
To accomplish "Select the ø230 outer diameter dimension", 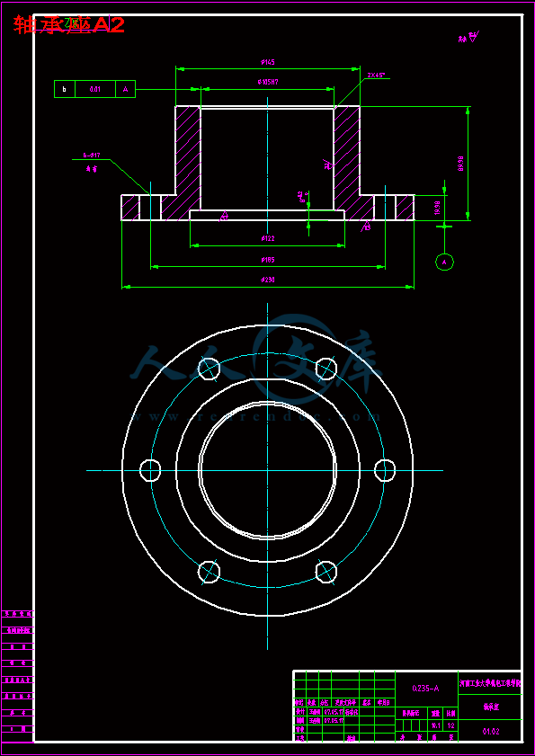I will [268, 280].
